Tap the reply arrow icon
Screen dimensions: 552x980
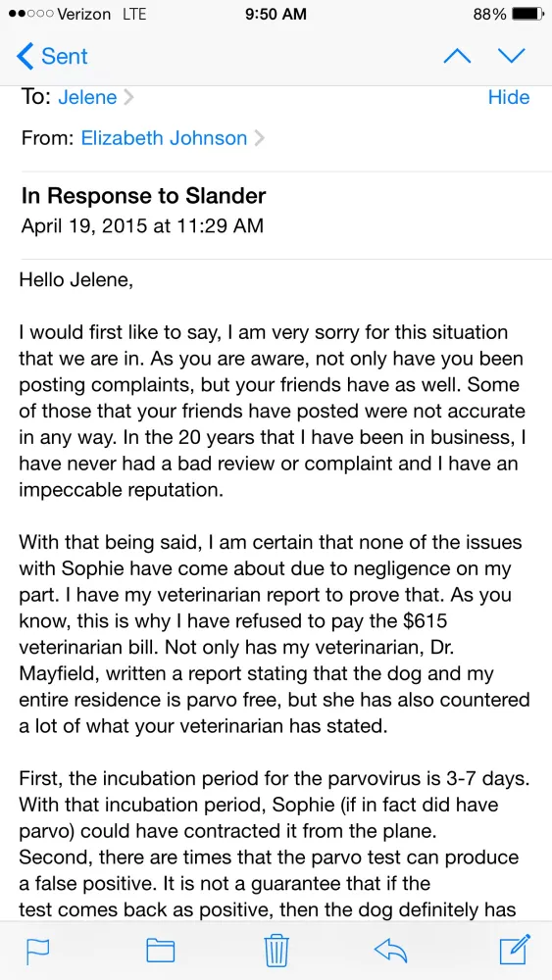click(390, 951)
